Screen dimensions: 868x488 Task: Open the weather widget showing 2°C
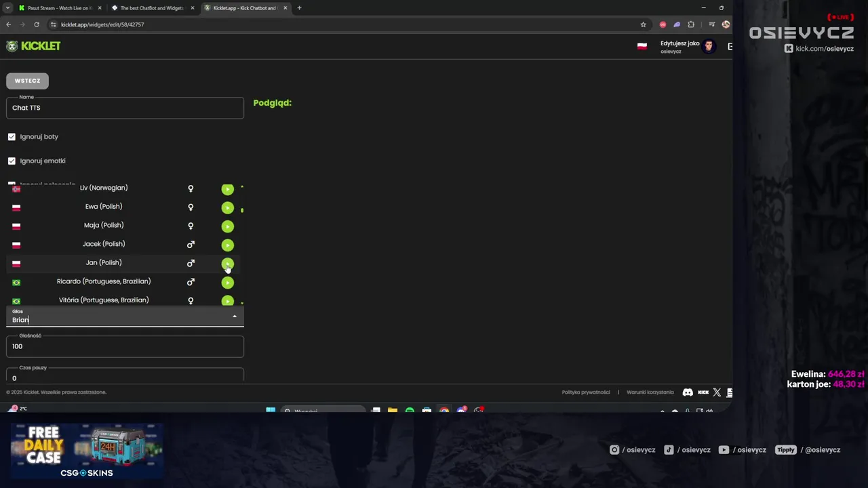pos(18,409)
